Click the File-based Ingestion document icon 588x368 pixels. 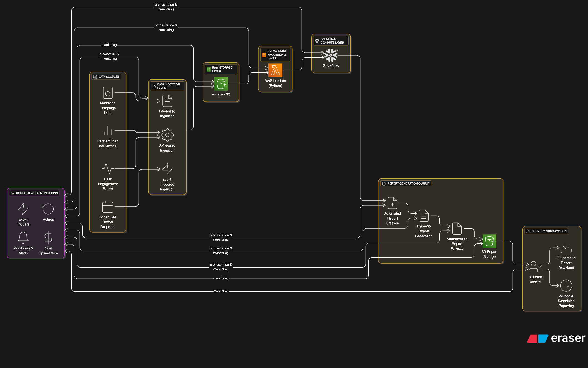pos(167,101)
